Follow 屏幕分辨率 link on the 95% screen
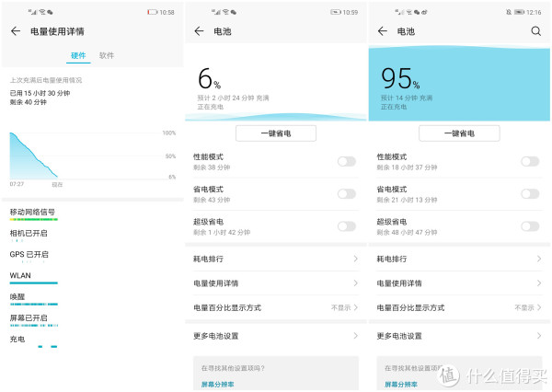Image resolution: width=552 pixels, height=392 pixels. pos(402,384)
